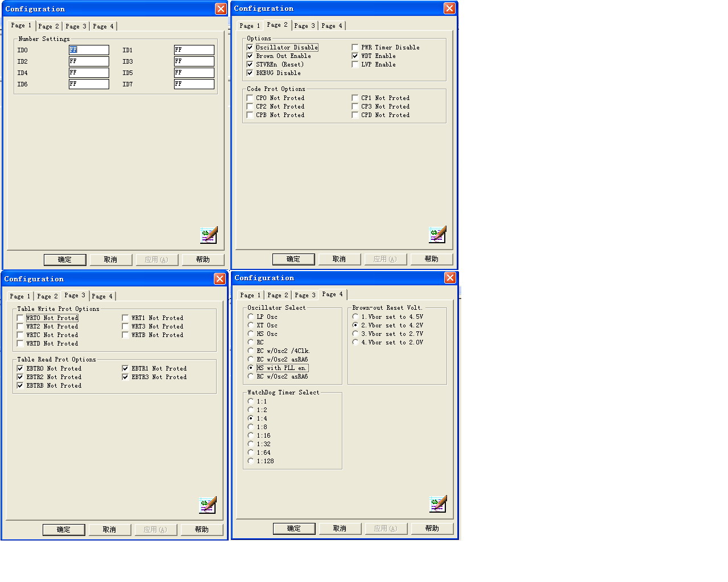This screenshot has width=728, height=582.
Task: Go to Page 4 tab in Table Write Prot window
Action: (x=102, y=296)
